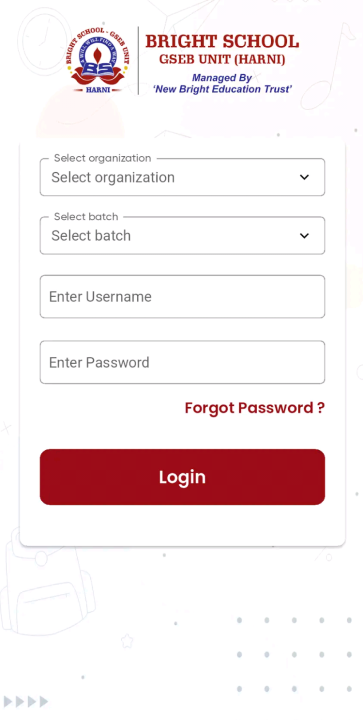Tap the Bright School circular emblem logo
Screen dimensions: 363x720
coord(98,60)
